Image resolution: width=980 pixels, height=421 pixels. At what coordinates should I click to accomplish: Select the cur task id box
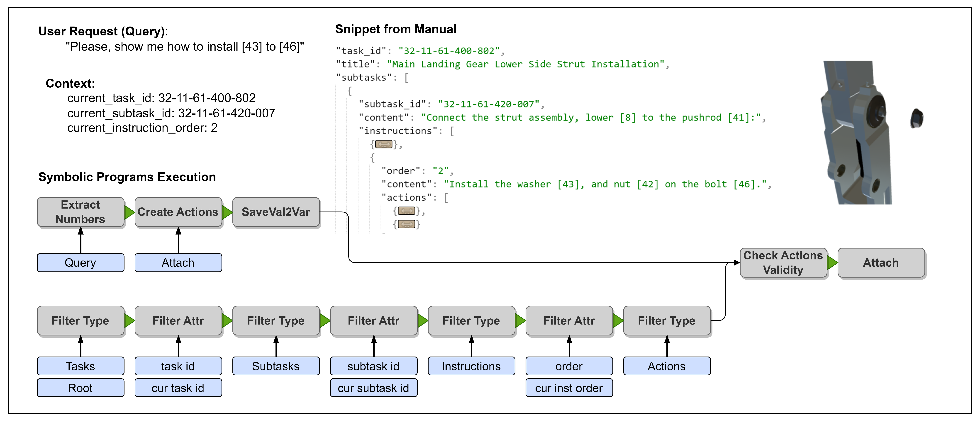[x=178, y=388]
